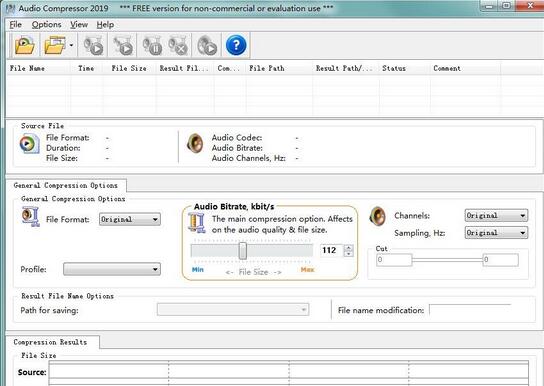
Task: Click the app icon in title bar
Action: click(10, 8)
